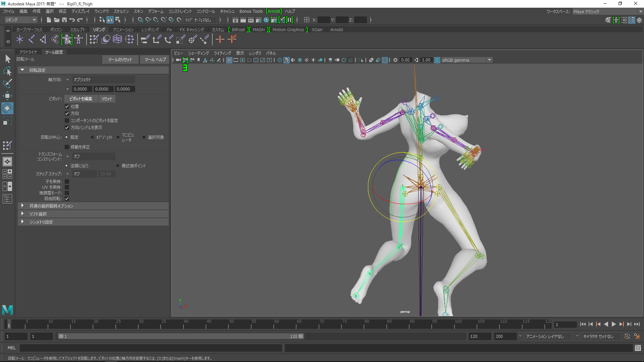This screenshot has width=644, height=362.
Task: Click the MEL command input field
Action: (x=151, y=348)
